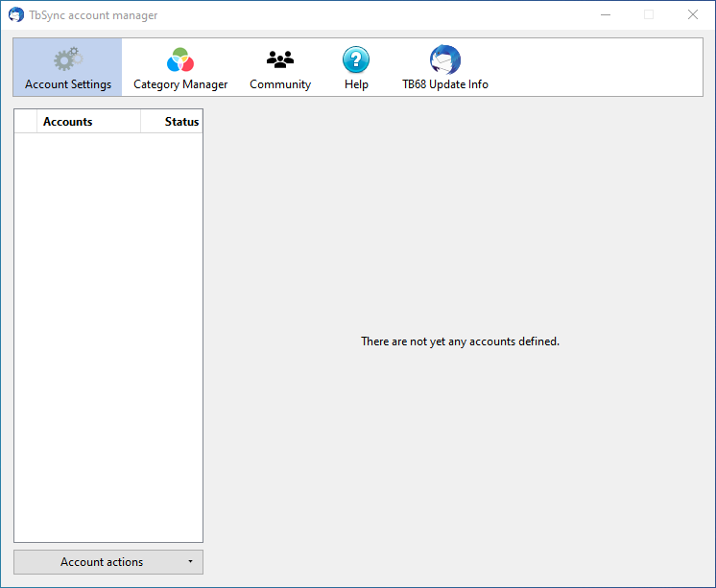
Task: Close the TbSync account manager window
Action: 692,14
